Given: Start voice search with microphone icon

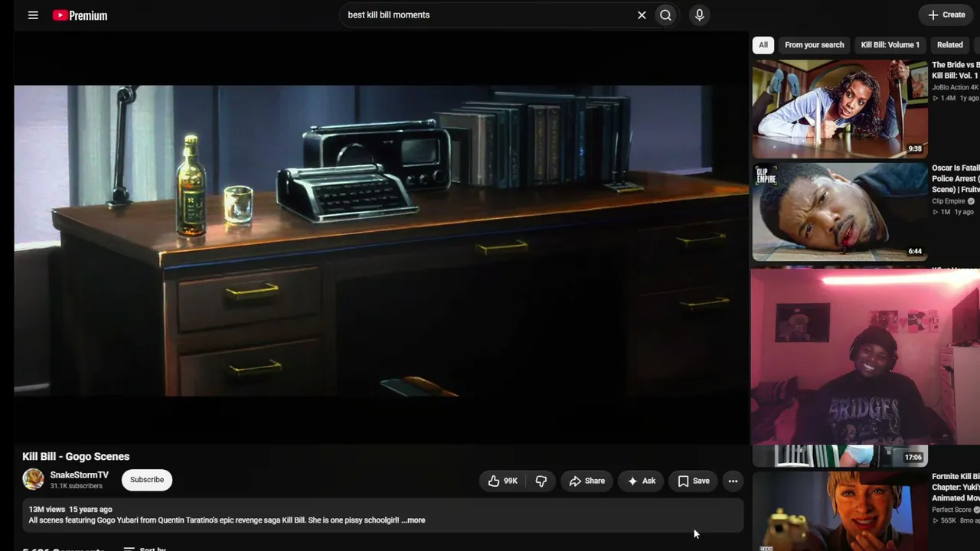Looking at the screenshot, I should [x=699, y=15].
